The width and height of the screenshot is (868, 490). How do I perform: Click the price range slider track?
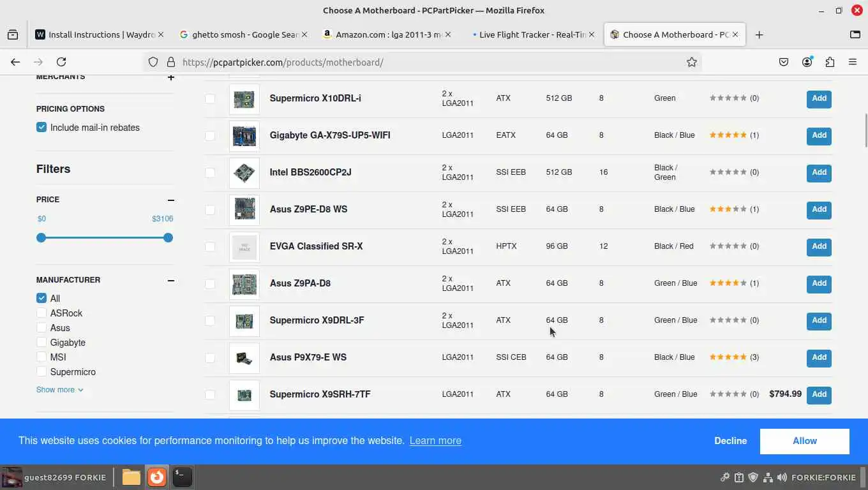(x=105, y=238)
